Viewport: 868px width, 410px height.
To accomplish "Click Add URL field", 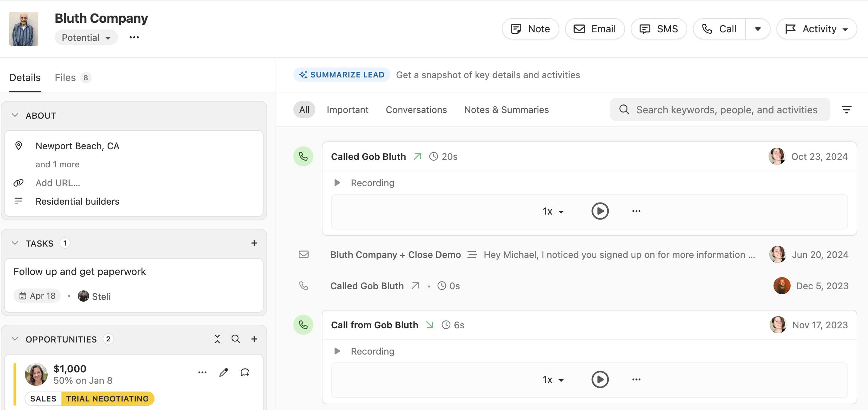I will tap(58, 183).
